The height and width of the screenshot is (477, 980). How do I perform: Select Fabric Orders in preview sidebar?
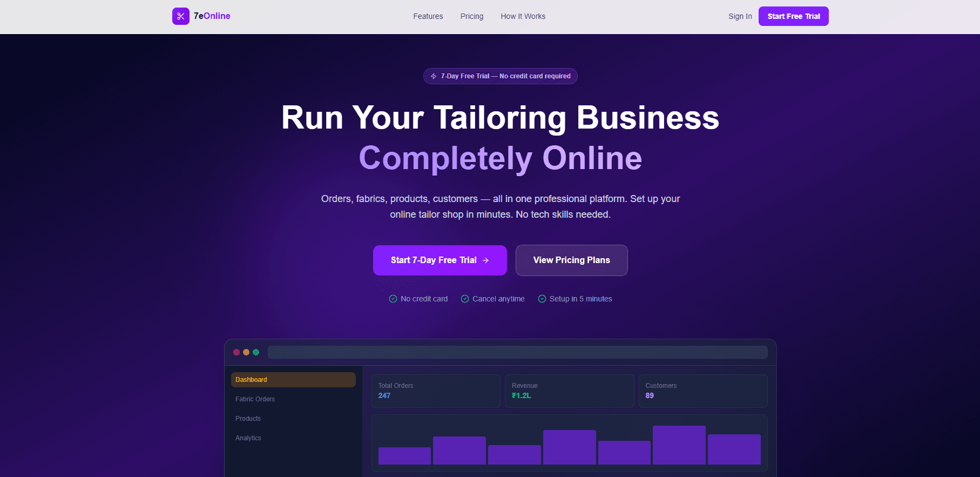point(293,399)
